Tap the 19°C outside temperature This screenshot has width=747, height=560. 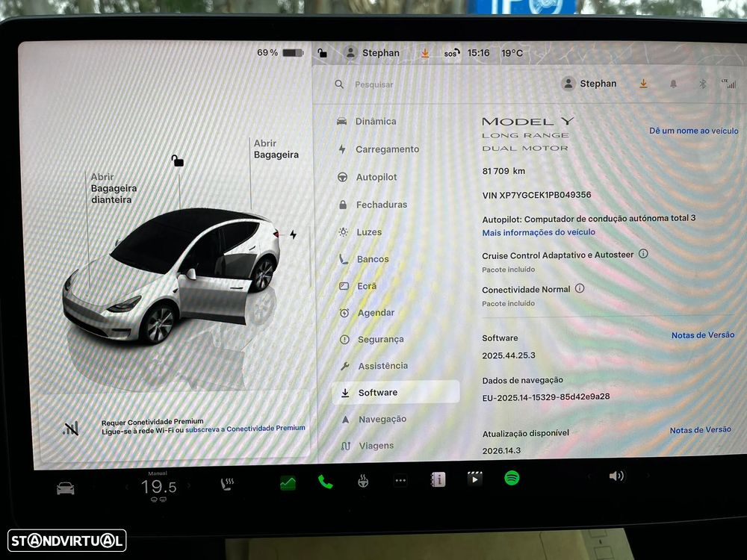click(x=512, y=53)
